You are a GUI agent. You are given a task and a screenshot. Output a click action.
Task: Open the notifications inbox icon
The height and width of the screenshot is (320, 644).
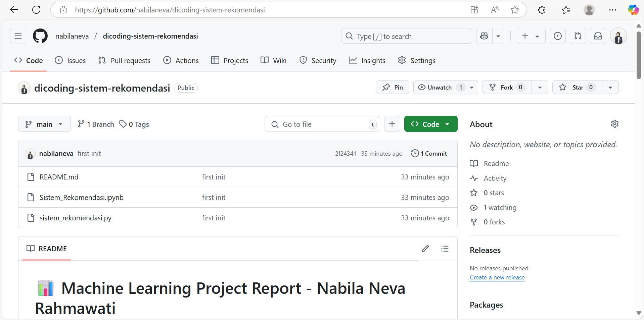[x=598, y=36]
